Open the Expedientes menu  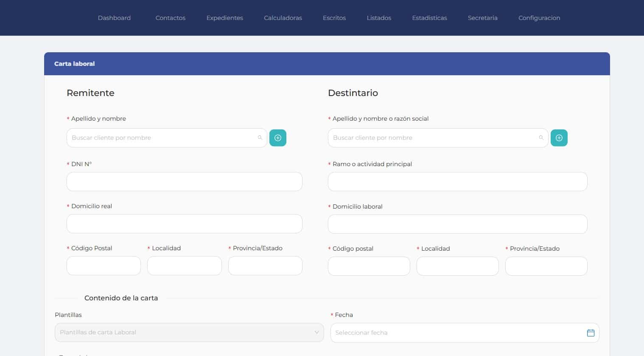pos(224,18)
